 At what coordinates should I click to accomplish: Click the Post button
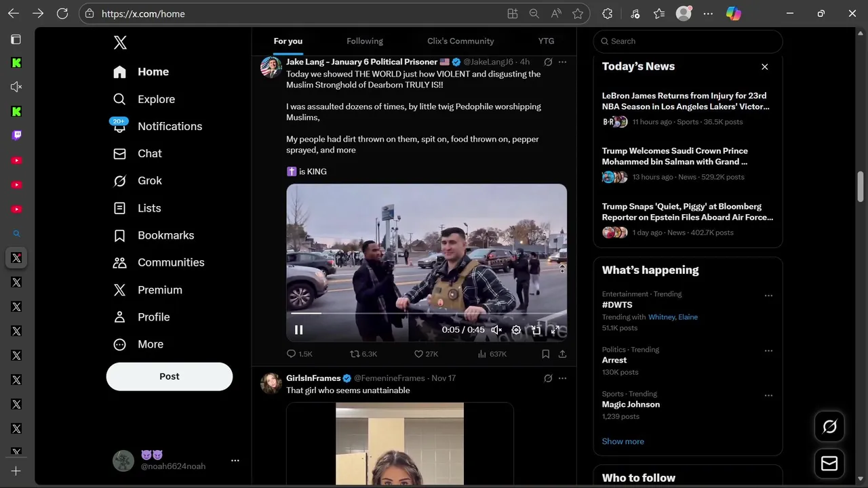coord(170,376)
